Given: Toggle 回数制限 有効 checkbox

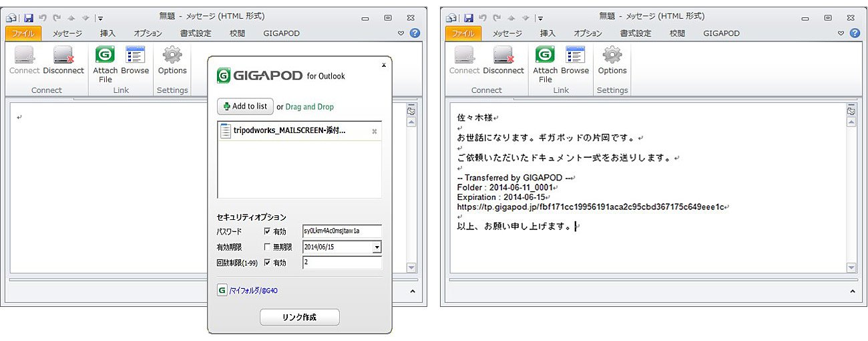Looking at the screenshot, I should tap(268, 263).
